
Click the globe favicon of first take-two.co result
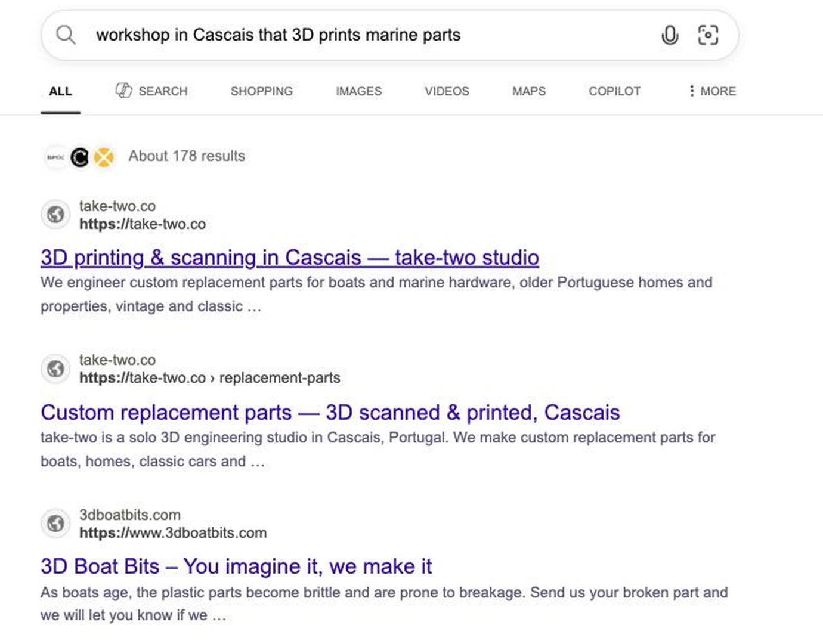[55, 215]
